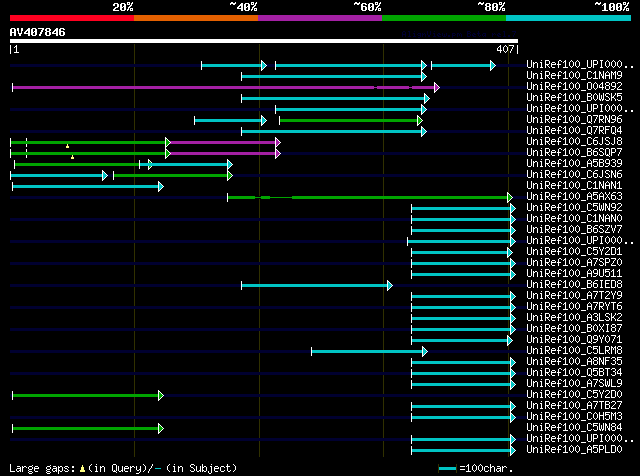Select subject label UniRef100_C5WN92
This screenshot has width=640, height=476.
click(574, 207)
